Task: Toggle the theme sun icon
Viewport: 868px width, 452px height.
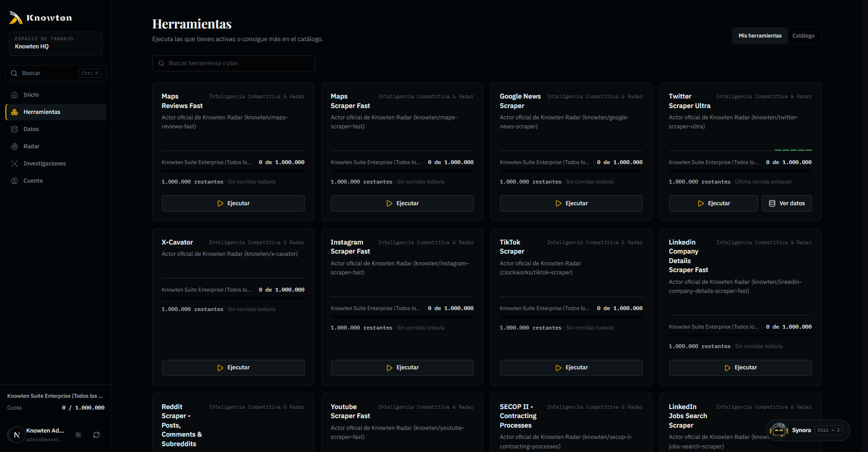Action: (78, 435)
